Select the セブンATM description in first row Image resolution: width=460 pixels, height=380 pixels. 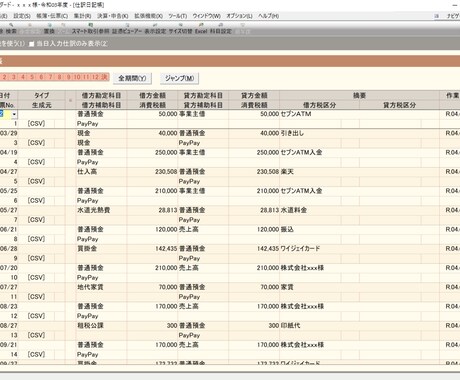click(x=359, y=114)
